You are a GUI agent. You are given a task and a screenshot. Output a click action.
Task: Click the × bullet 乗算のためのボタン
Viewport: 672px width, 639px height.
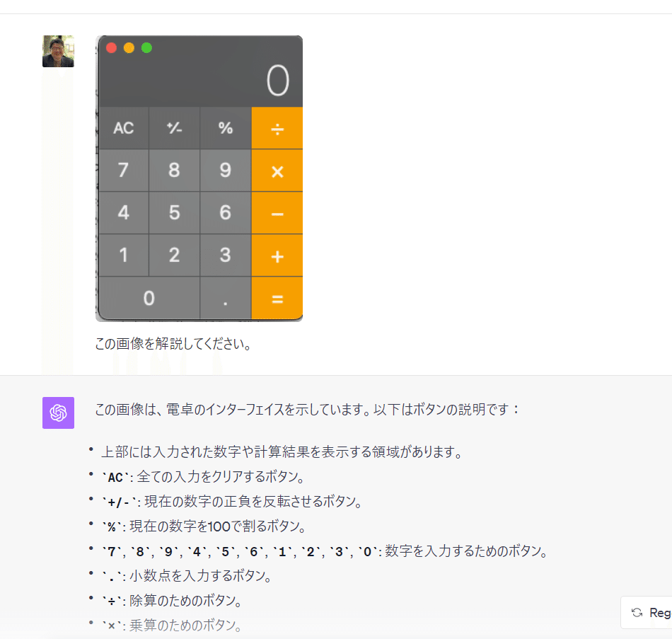click(x=172, y=626)
